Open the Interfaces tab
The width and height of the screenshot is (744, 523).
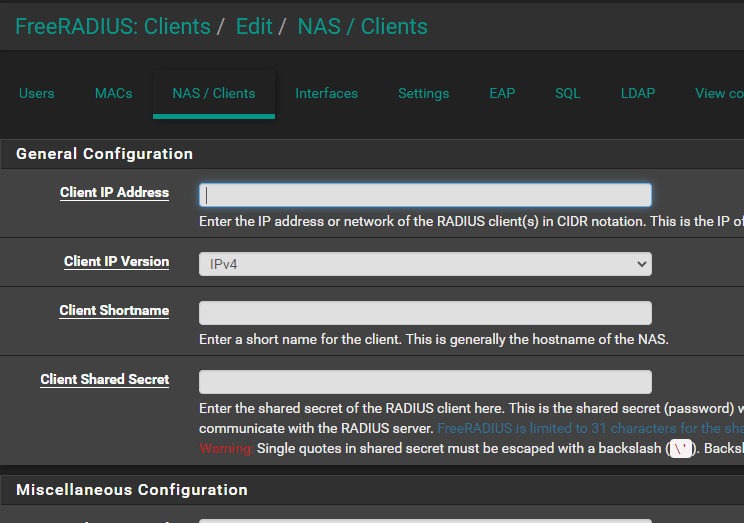click(326, 93)
